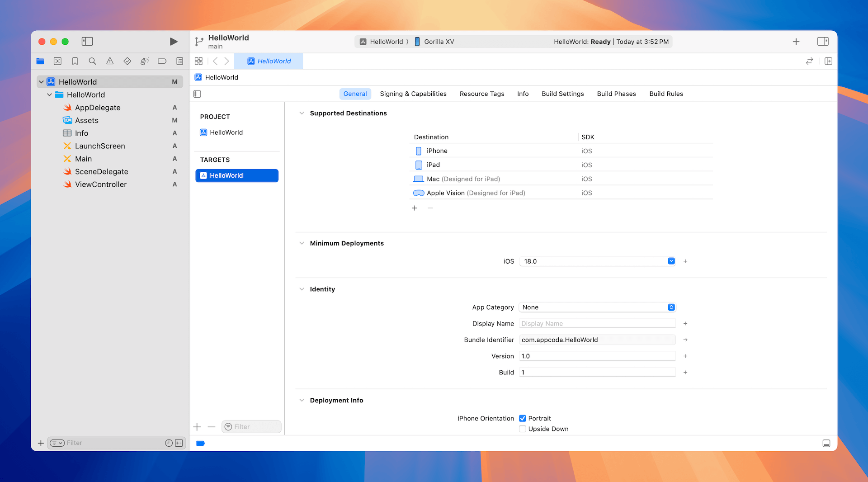Add a new file in navigator footer
Viewport: 868px width, 482px height.
coord(41,443)
